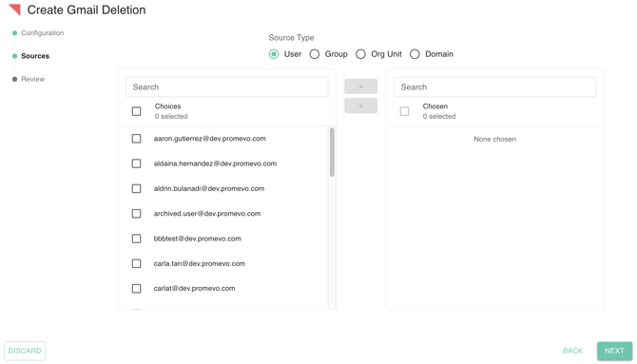Click the move-left arrow button
The image size is (637, 364).
click(x=360, y=105)
